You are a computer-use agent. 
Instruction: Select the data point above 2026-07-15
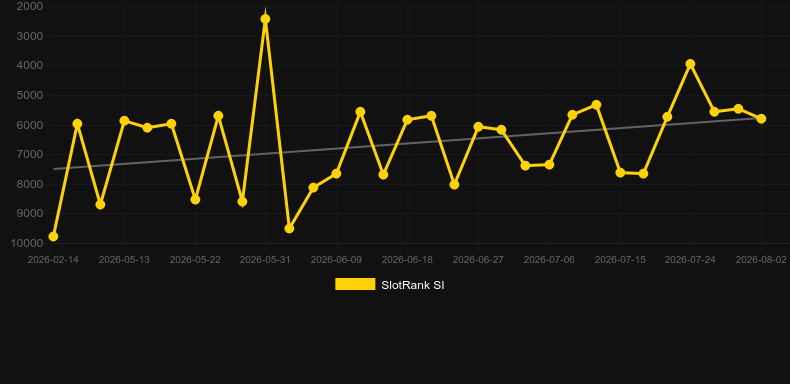pyautogui.click(x=620, y=172)
